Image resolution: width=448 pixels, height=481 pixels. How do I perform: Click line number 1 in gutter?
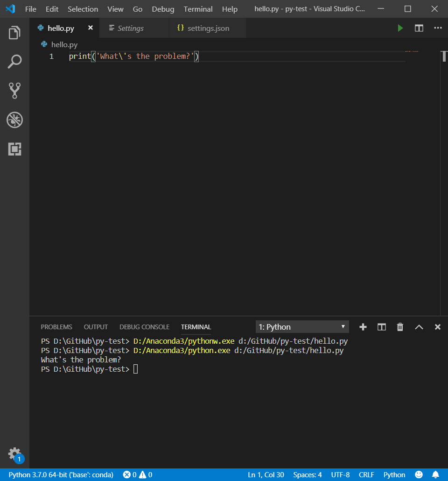click(51, 57)
